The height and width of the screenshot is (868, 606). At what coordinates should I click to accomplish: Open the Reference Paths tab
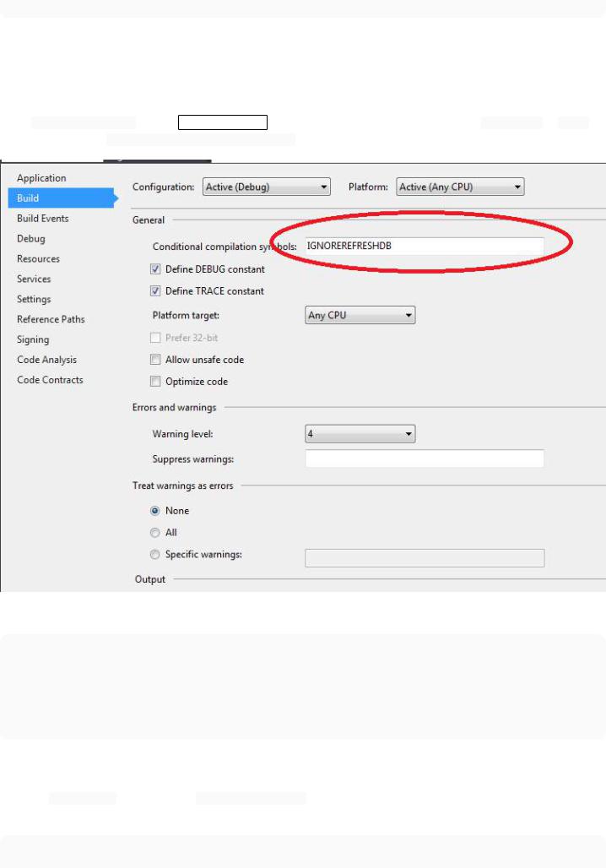[51, 319]
